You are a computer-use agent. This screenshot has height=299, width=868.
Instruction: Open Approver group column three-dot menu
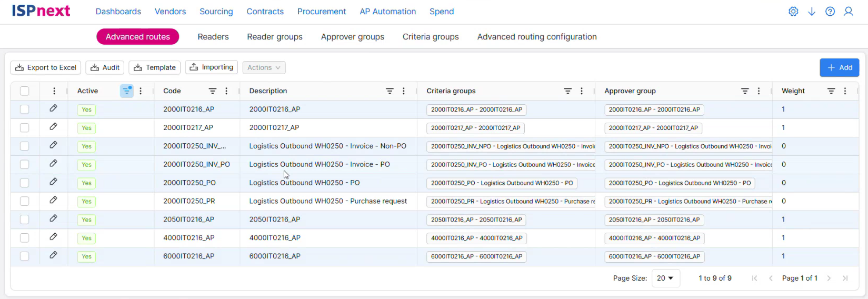(759, 91)
